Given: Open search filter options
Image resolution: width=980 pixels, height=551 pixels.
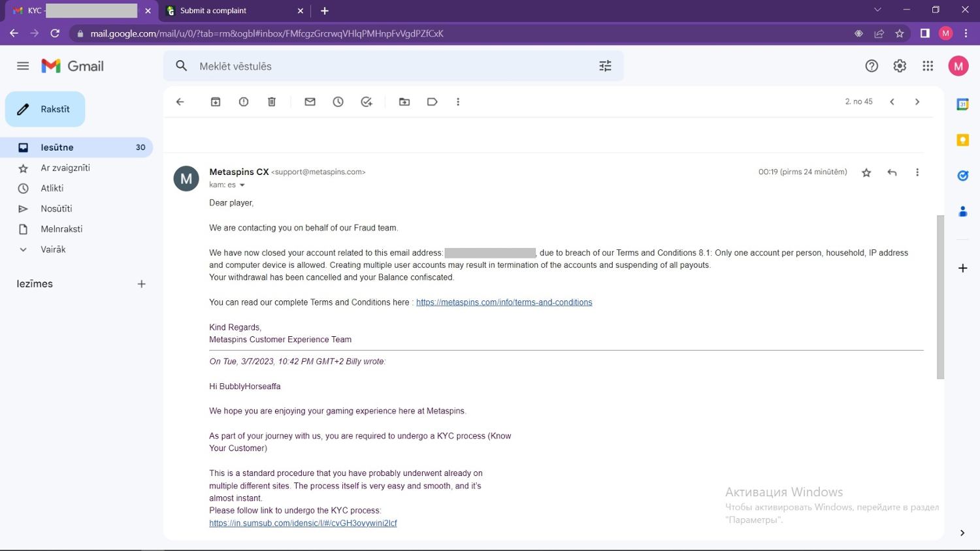Looking at the screenshot, I should pyautogui.click(x=606, y=66).
